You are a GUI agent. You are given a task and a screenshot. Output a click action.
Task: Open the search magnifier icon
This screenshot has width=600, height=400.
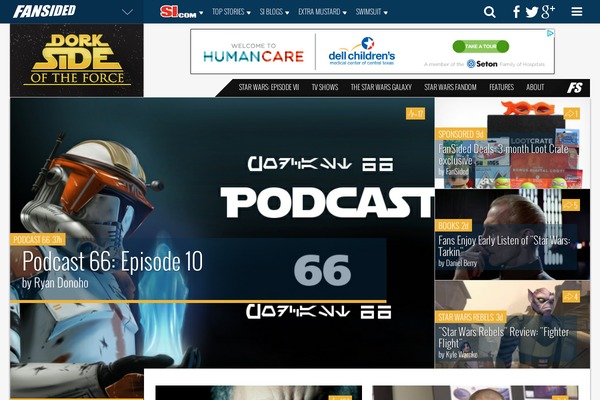[x=489, y=12]
